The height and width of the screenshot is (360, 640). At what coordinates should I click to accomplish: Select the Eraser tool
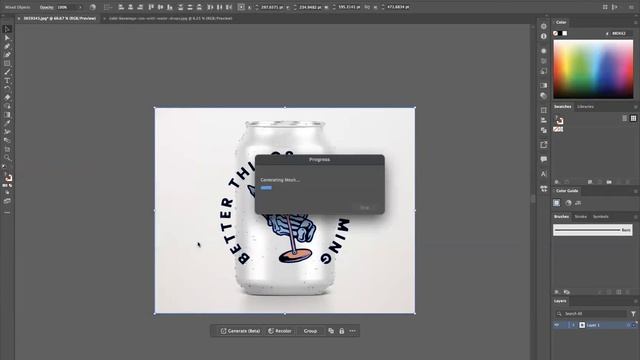click(7, 98)
